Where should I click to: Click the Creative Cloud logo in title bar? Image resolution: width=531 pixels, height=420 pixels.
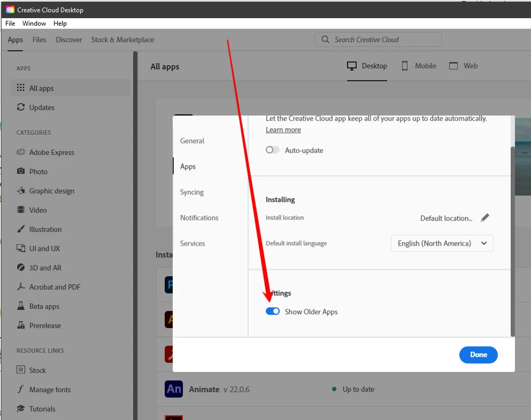[10, 10]
